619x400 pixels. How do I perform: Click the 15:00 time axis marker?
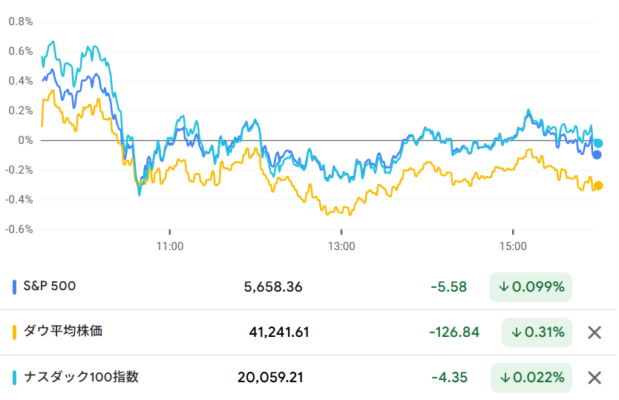[x=513, y=246]
